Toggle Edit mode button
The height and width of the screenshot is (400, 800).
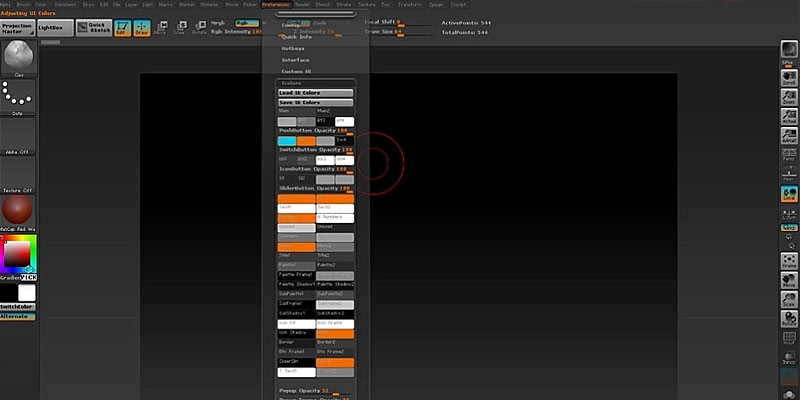point(122,28)
